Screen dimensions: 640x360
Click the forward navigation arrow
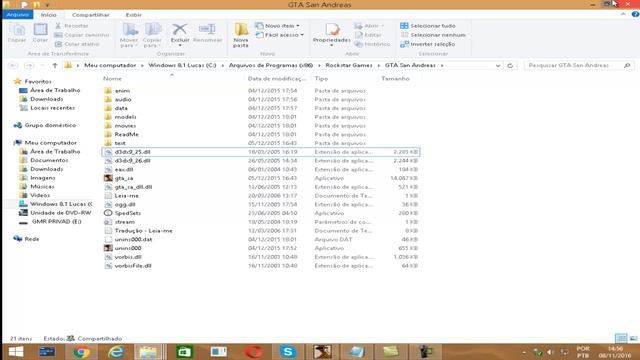pyautogui.click(x=29, y=65)
